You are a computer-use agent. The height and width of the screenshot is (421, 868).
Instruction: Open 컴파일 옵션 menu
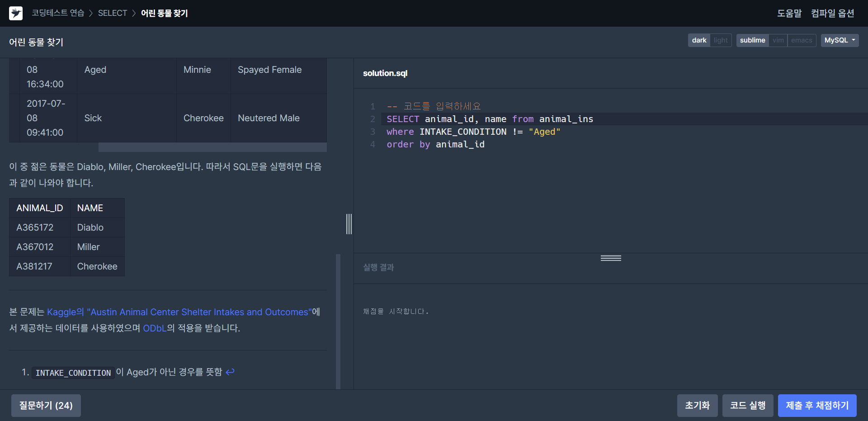tap(832, 13)
